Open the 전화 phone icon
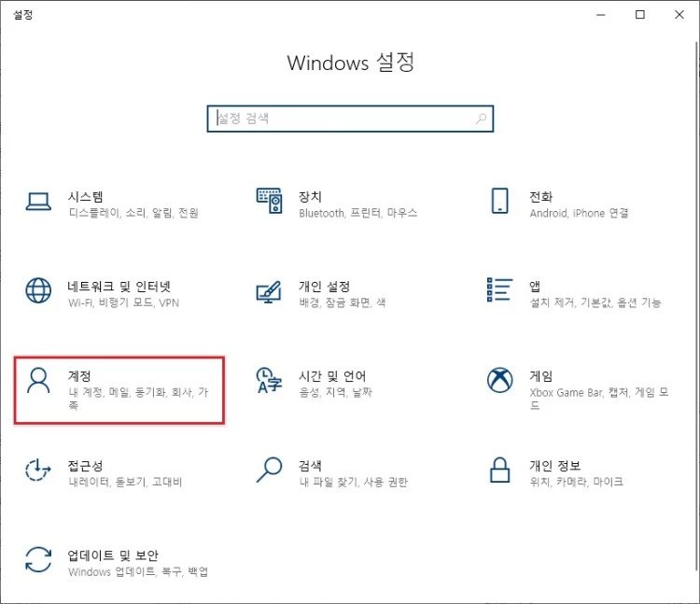The width and height of the screenshot is (700, 604). point(499,201)
